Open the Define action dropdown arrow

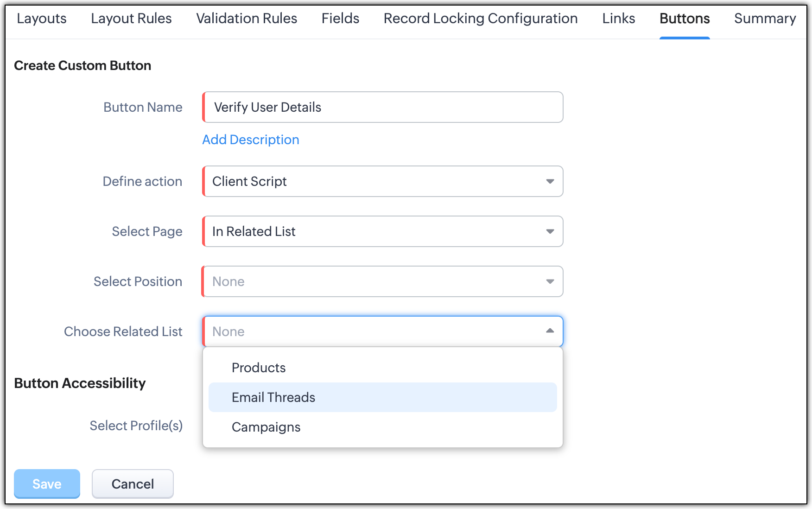(x=550, y=181)
